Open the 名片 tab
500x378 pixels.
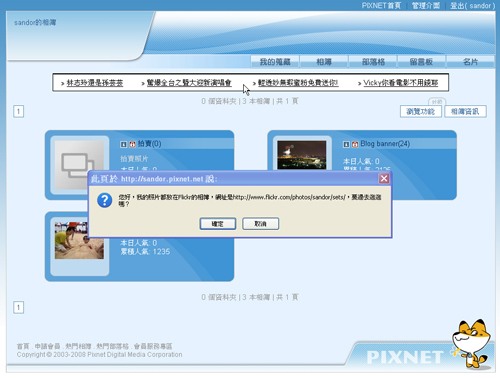(470, 62)
